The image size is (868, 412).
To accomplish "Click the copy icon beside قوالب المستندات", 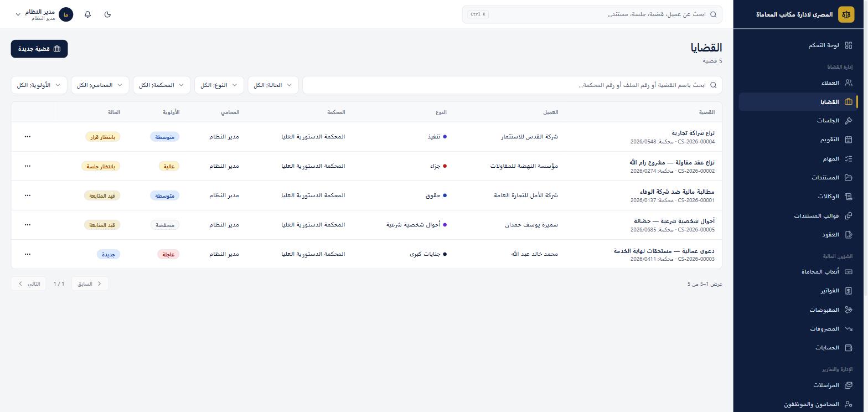I will pyautogui.click(x=848, y=215).
